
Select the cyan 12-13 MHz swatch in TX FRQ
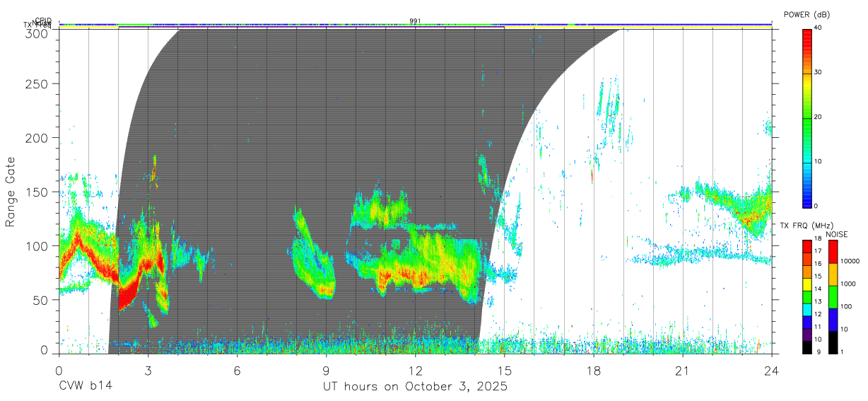807,309
